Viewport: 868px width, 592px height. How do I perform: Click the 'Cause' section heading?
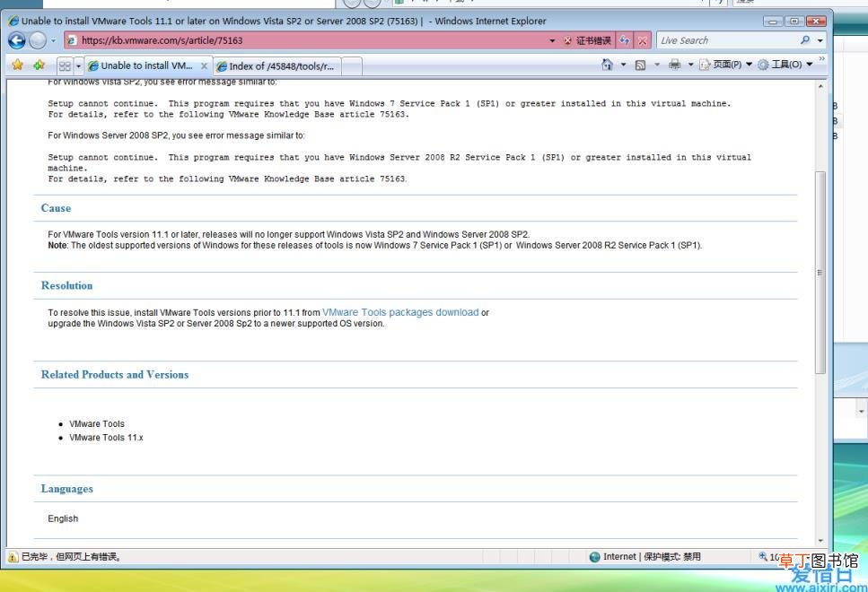(56, 208)
